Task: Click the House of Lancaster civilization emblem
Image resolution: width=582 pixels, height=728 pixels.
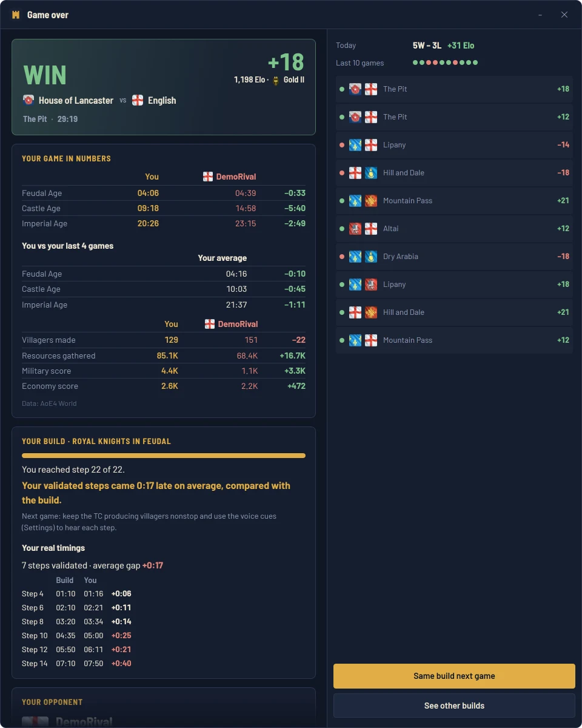Action: click(x=28, y=100)
